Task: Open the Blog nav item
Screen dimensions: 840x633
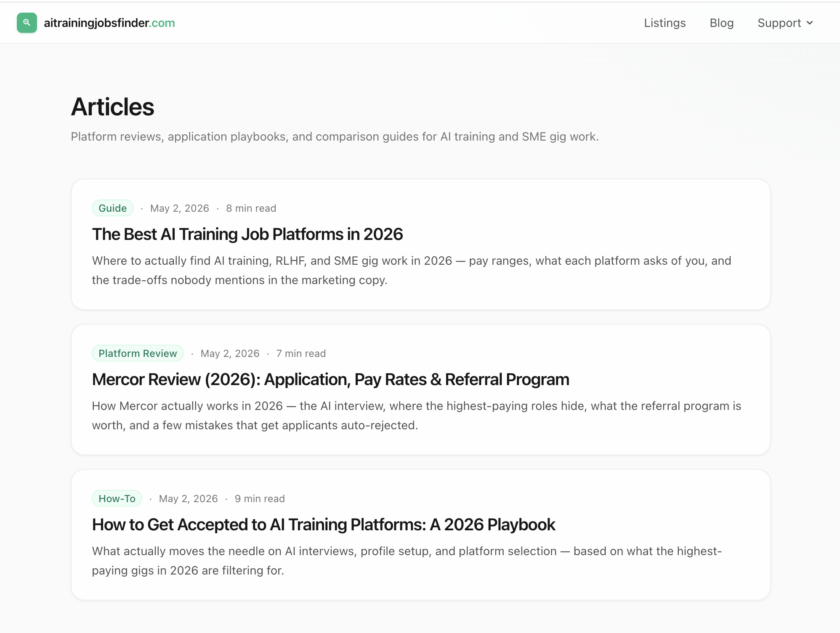Action: coord(722,23)
